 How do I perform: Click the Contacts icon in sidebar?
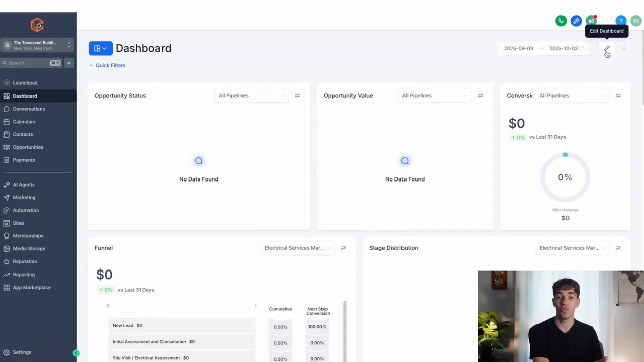(x=6, y=134)
